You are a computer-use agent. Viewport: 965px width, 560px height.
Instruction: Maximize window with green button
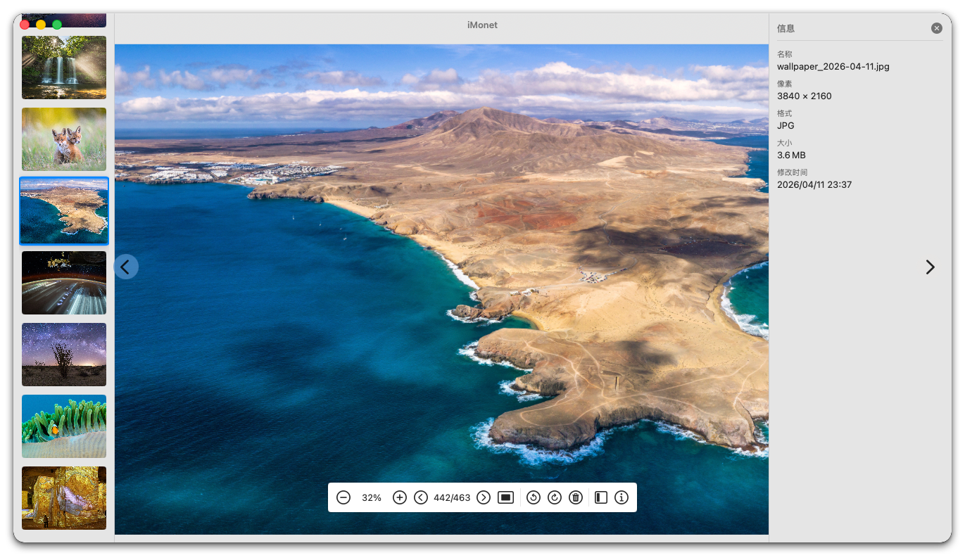coord(57,25)
